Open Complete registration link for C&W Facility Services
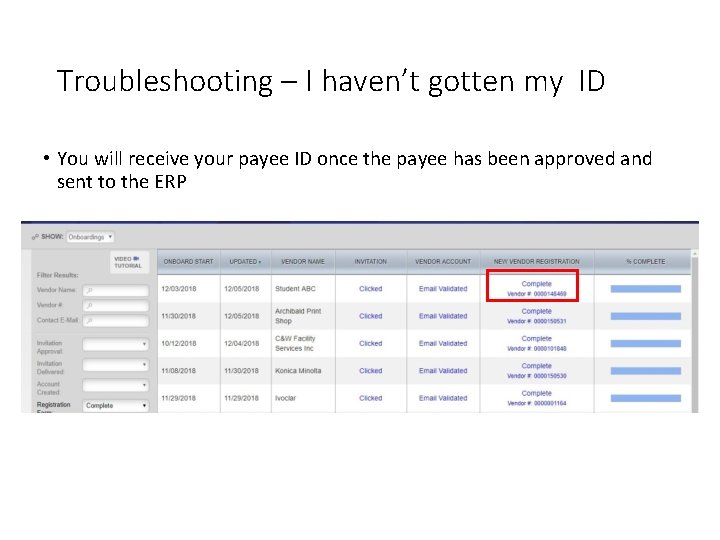The width and height of the screenshot is (720, 540). [x=536, y=339]
